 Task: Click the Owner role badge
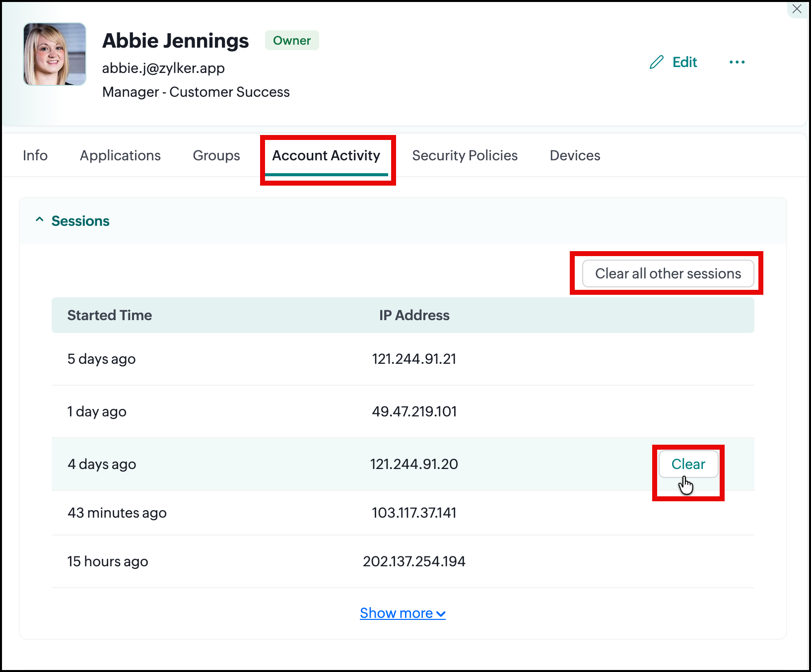point(292,41)
